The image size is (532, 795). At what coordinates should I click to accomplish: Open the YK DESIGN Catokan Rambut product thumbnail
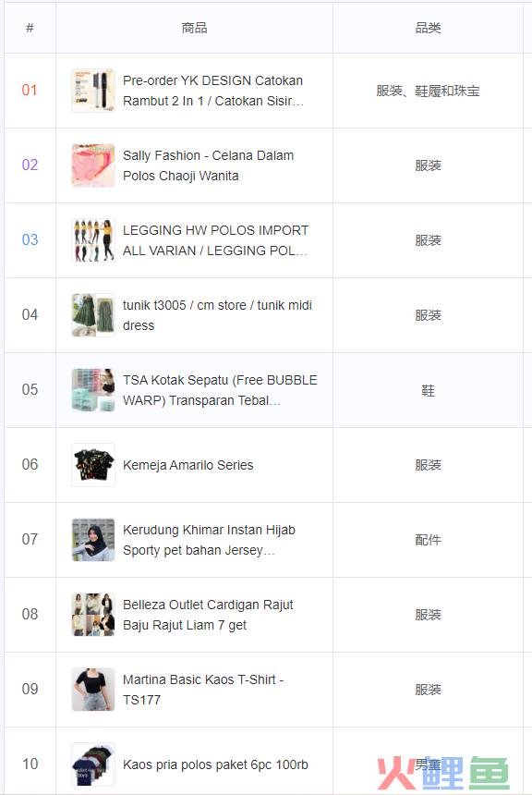93,91
